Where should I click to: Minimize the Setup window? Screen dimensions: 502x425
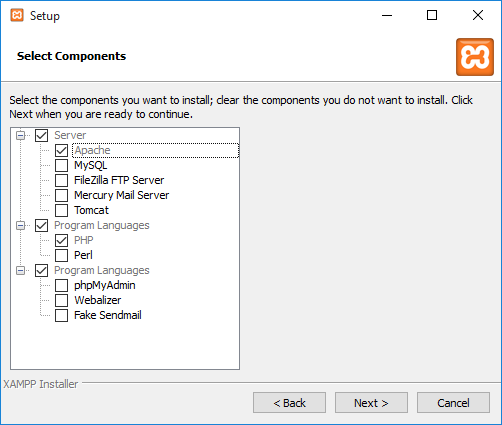[387, 15]
